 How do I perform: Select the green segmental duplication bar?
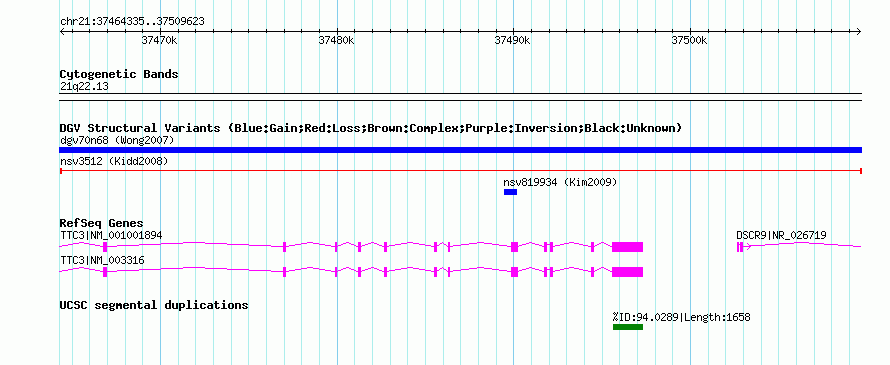point(628,327)
